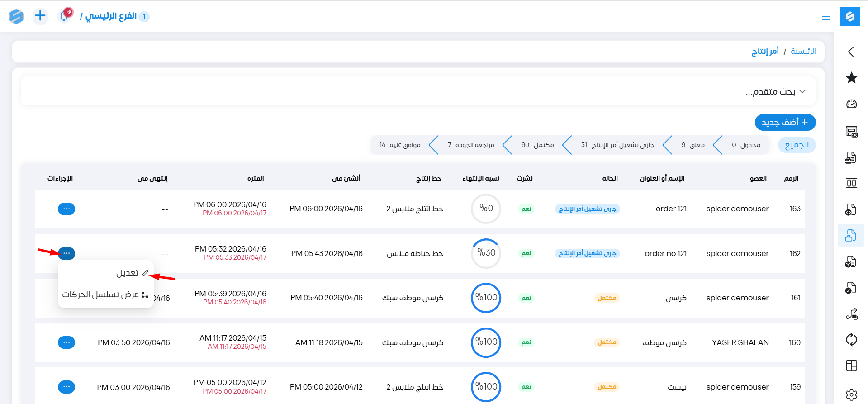Screen dimensions: 868x404
Task: Click نعم published badge of order 160
Action: pyautogui.click(x=526, y=342)
